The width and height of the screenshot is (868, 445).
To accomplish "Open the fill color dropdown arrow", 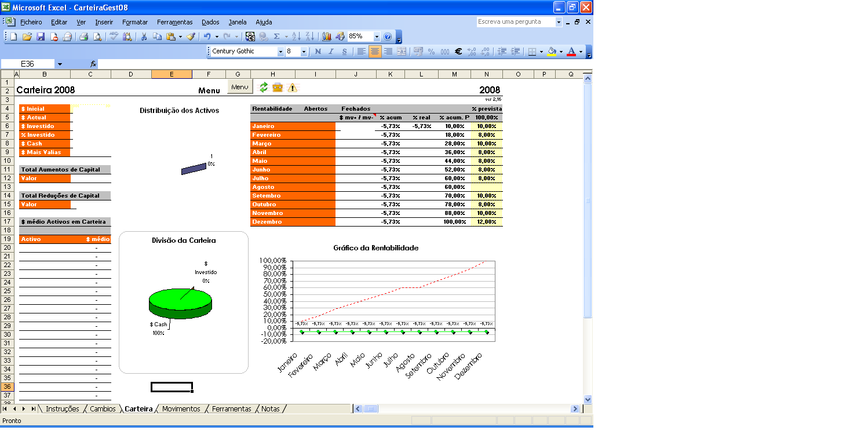I will coord(561,52).
